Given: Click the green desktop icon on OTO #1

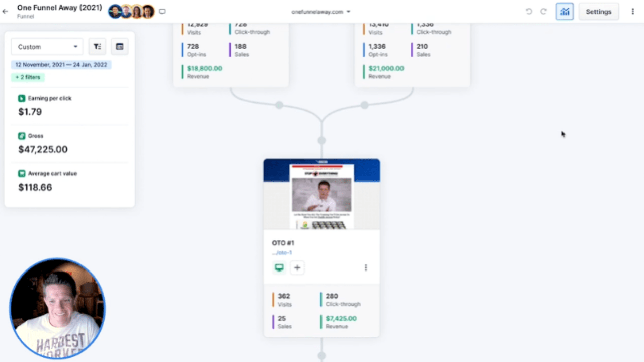Looking at the screenshot, I should pyautogui.click(x=279, y=267).
